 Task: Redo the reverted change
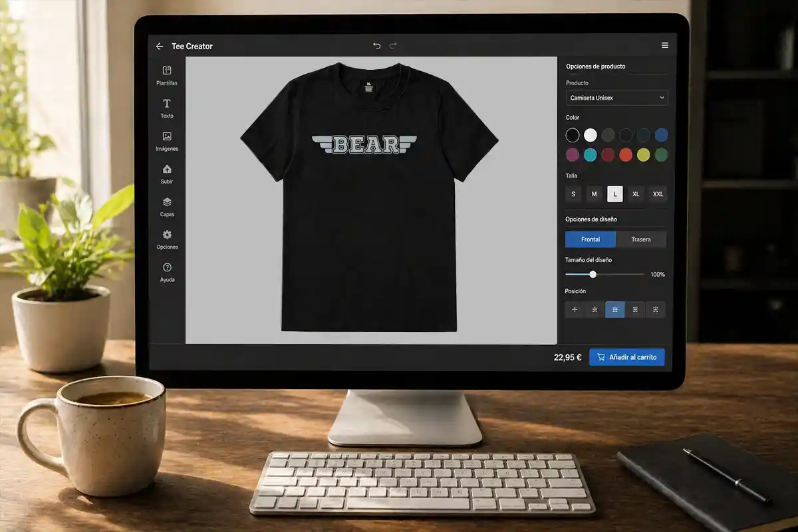coord(393,46)
